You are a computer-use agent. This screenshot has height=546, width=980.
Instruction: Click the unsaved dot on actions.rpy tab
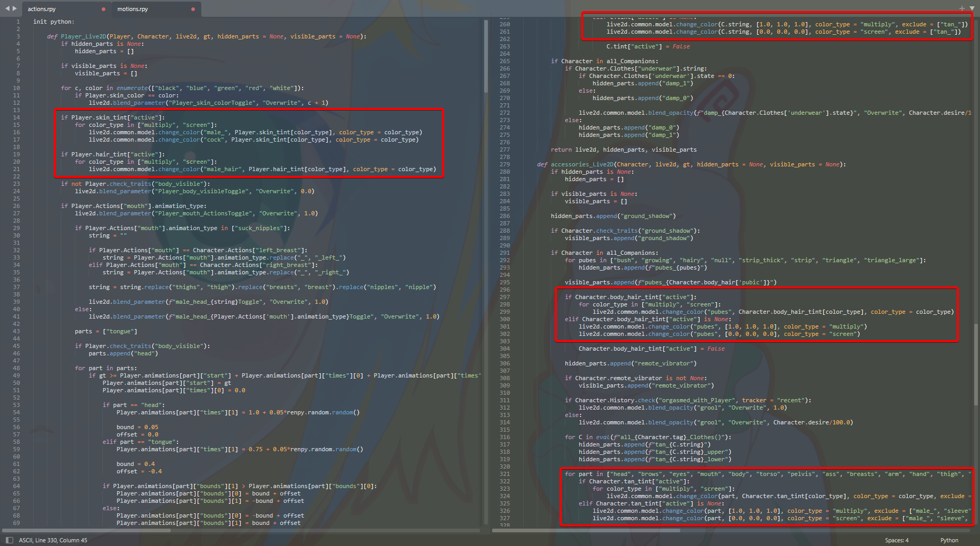click(103, 9)
